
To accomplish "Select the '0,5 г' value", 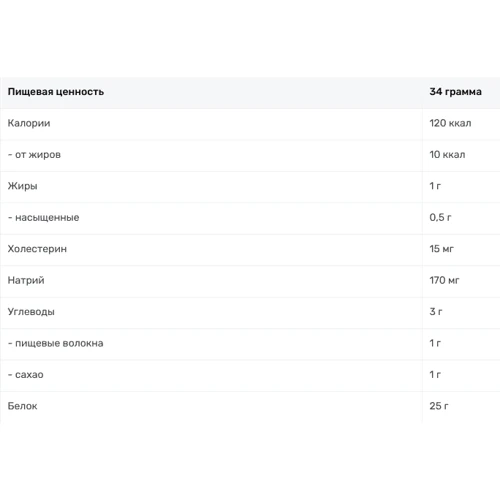I will point(440,218).
